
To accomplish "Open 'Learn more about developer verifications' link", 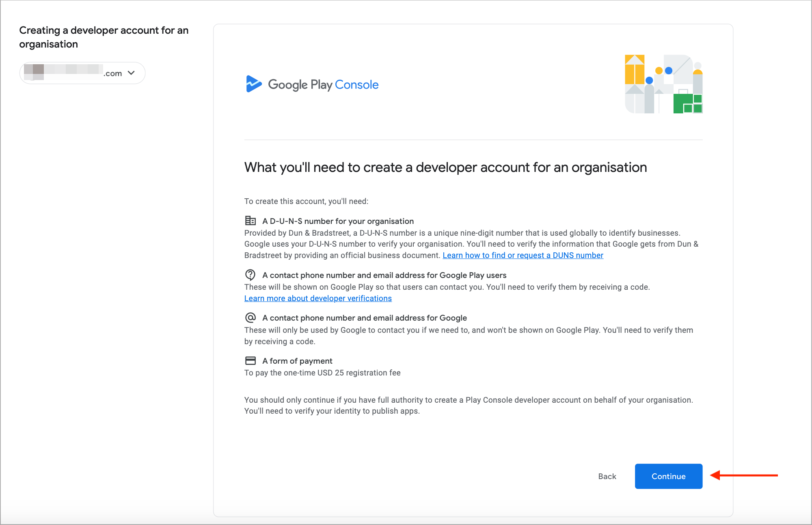I will (x=318, y=298).
